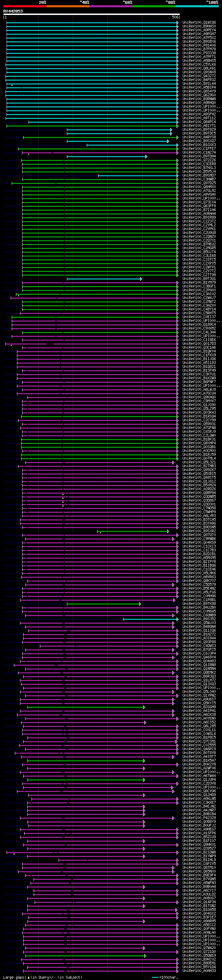The height and width of the screenshot is (980, 222).
Task: Select hit label UniRef100_B9DSN5
Action: (x=199, y=527)
